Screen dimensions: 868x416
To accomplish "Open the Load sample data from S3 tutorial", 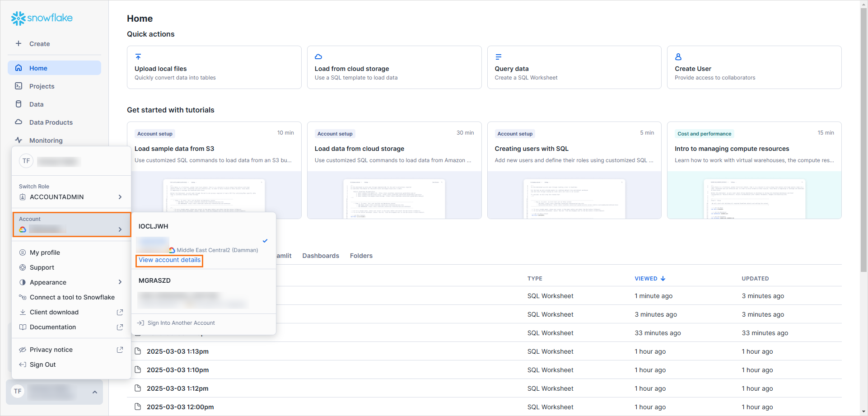I will coord(214,170).
